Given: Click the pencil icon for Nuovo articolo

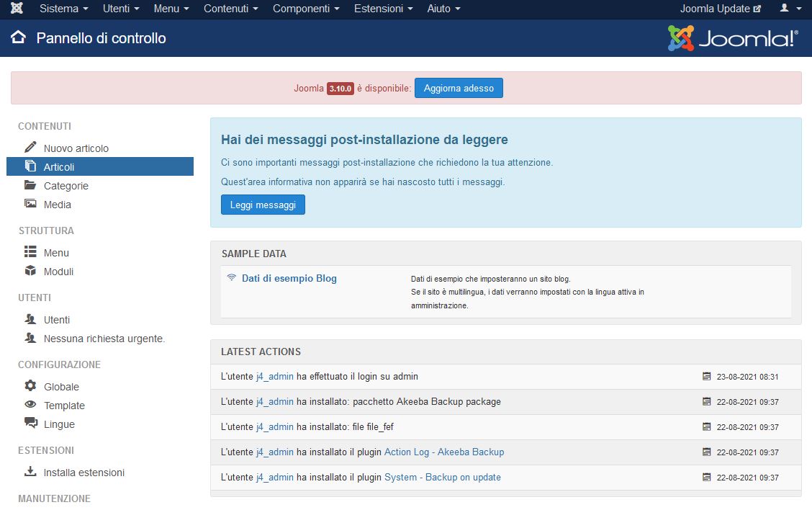Looking at the screenshot, I should coord(30,148).
